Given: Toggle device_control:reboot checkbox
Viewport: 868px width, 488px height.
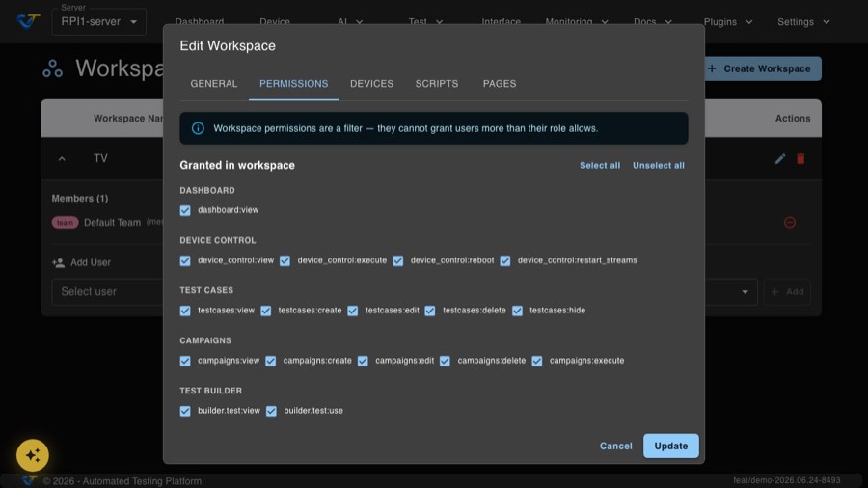Looking at the screenshot, I should 398,260.
